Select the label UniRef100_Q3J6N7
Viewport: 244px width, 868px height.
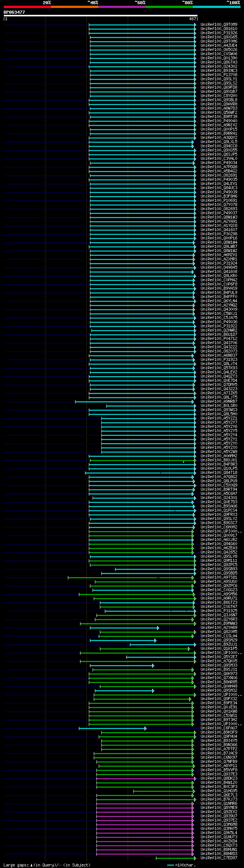pos(219,615)
